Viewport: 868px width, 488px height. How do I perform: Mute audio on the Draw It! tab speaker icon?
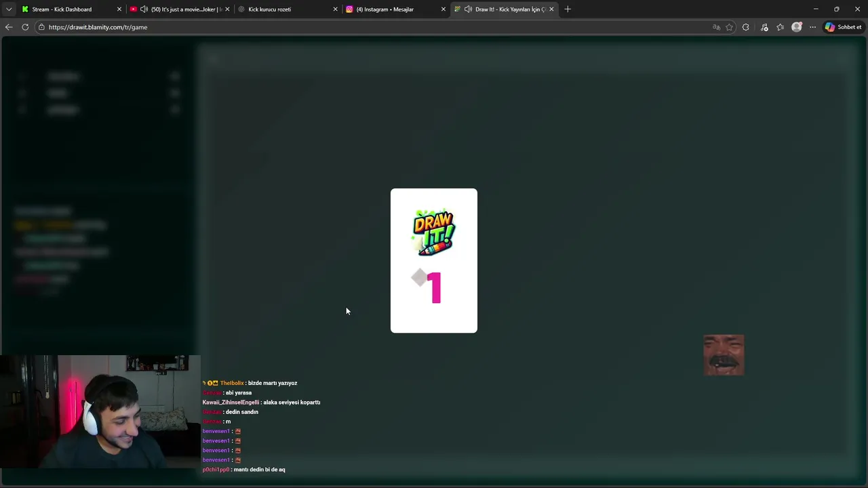468,9
